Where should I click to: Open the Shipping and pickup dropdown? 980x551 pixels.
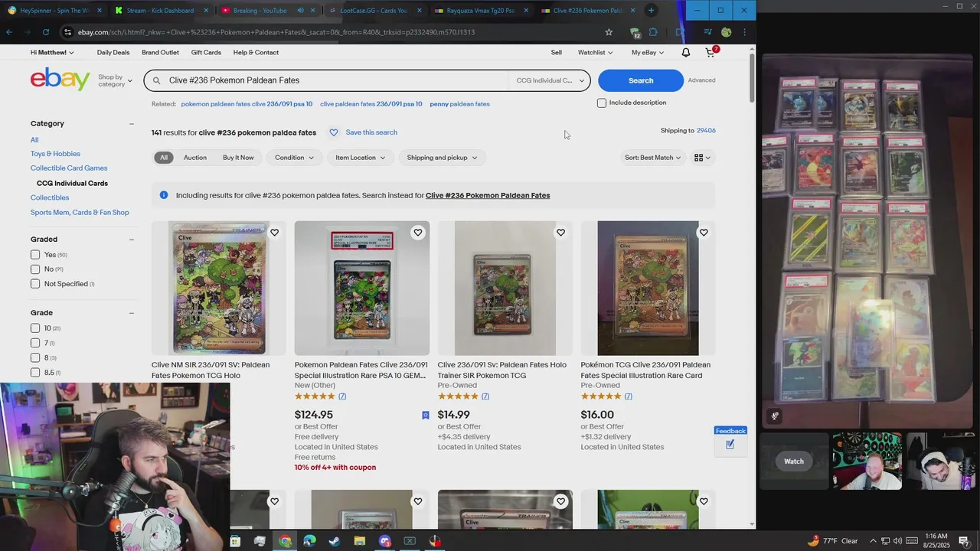pyautogui.click(x=442, y=158)
